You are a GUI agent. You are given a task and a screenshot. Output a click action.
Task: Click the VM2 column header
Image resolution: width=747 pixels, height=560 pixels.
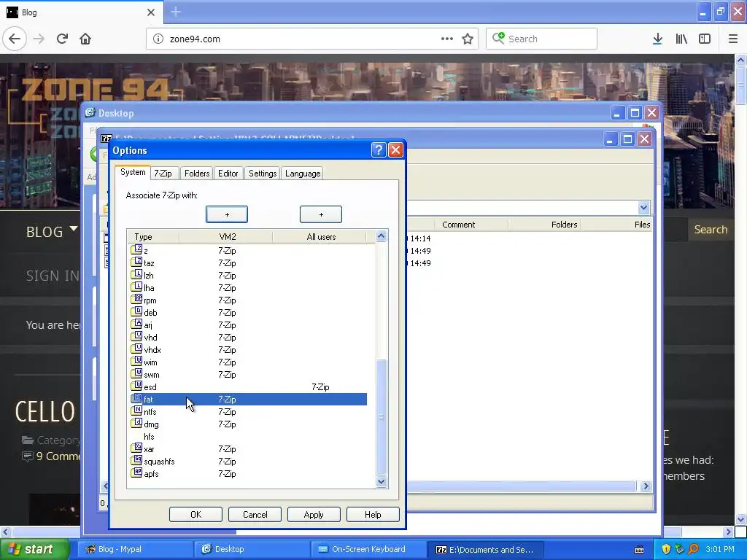coord(226,237)
